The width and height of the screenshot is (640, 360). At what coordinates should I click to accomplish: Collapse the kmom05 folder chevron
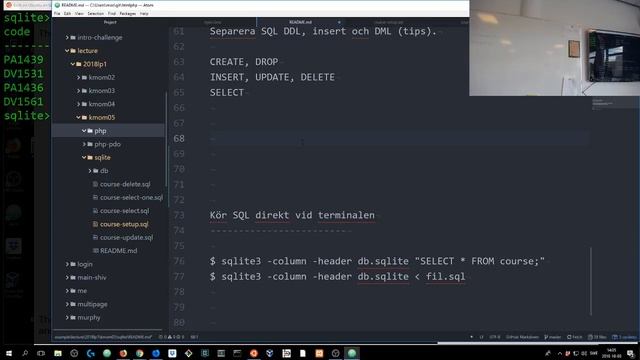coord(78,118)
